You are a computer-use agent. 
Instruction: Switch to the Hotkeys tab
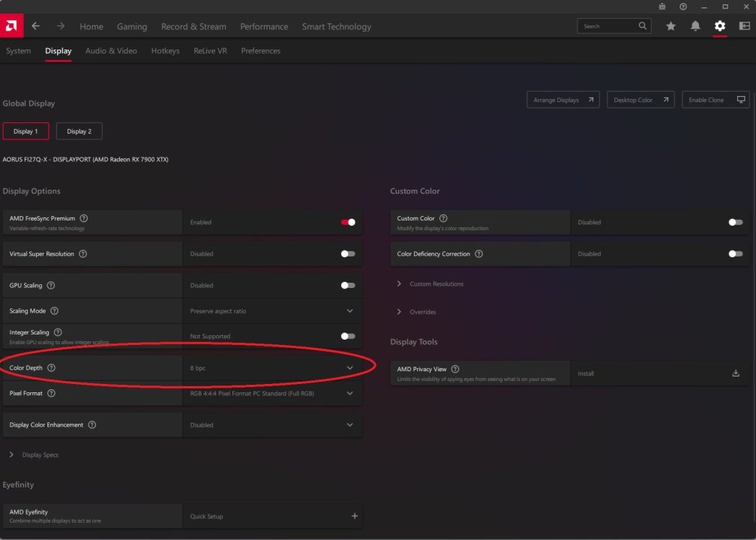coord(165,51)
